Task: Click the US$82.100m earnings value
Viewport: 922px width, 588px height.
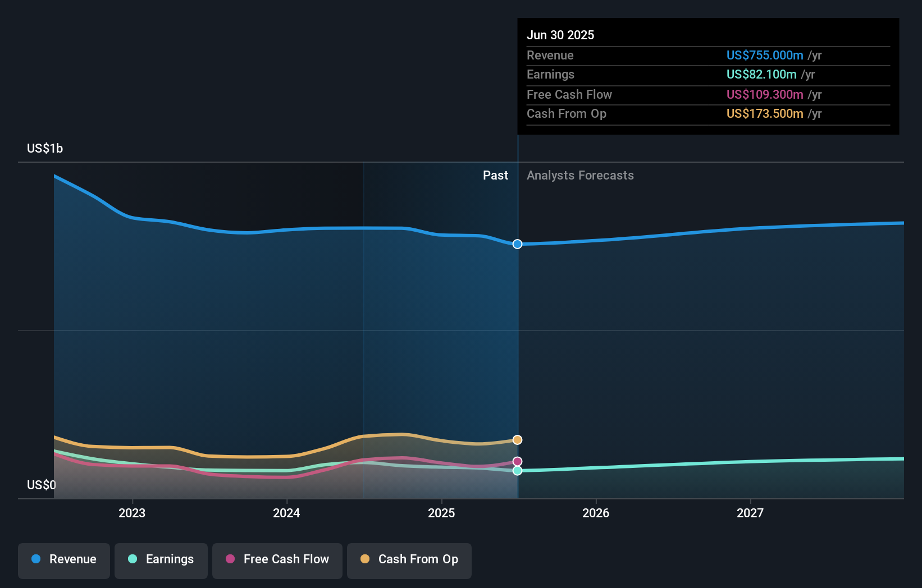Action: [761, 74]
